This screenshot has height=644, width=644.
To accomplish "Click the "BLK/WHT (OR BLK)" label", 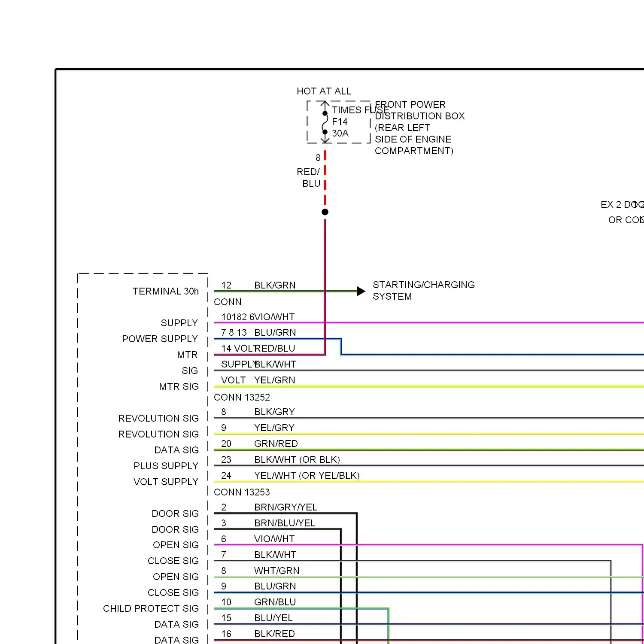I will (x=297, y=459).
